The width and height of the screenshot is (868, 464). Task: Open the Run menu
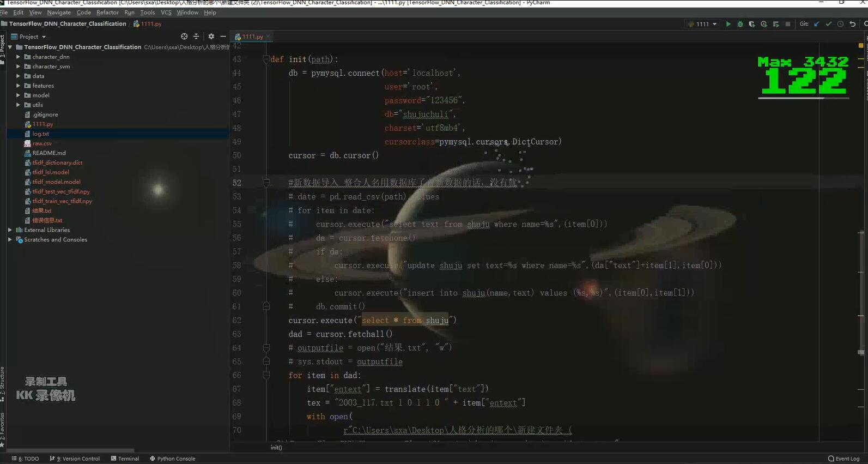tap(129, 13)
